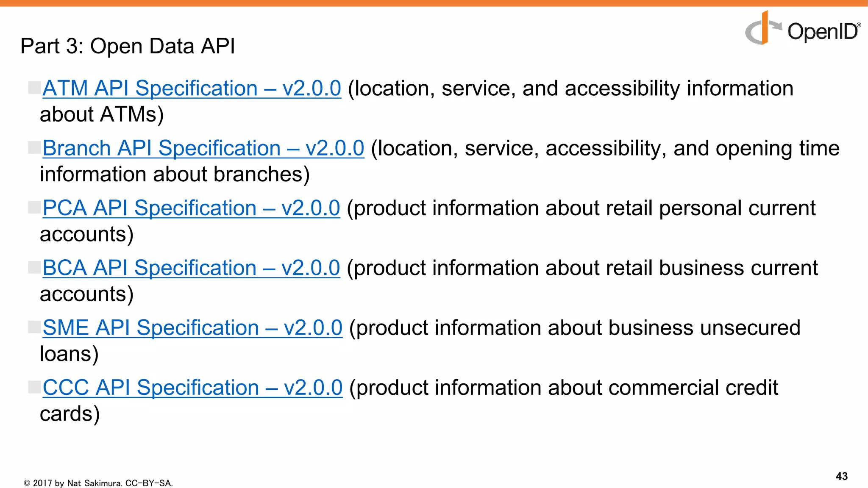Open the CCC API Specification v2.0.0 link
The height and width of the screenshot is (488, 868).
(x=192, y=388)
